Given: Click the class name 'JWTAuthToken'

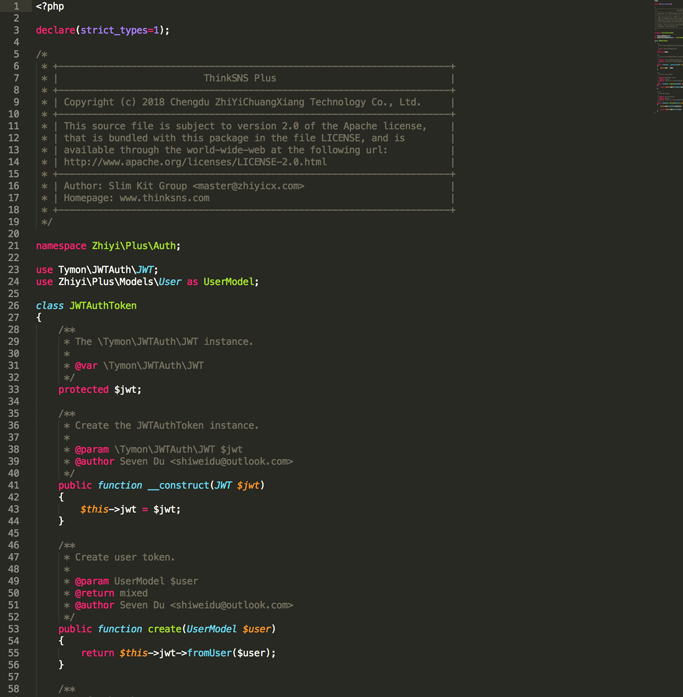Looking at the screenshot, I should [103, 306].
